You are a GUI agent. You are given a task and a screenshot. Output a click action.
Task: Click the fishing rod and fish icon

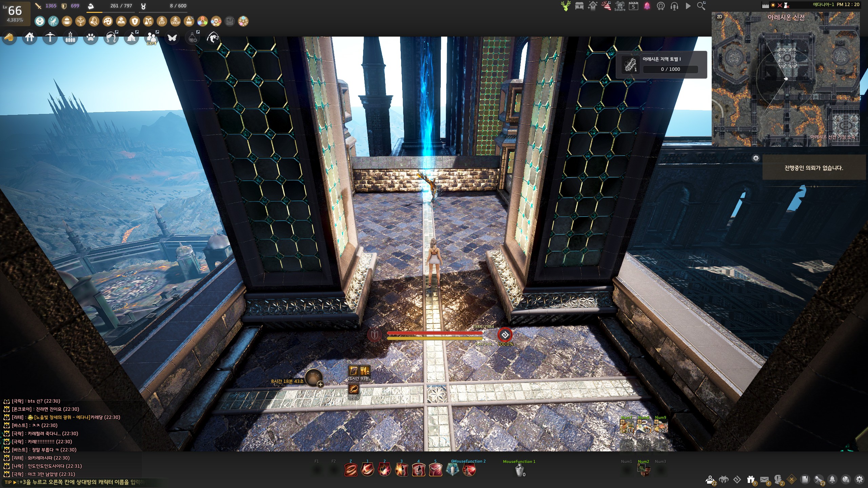click(x=213, y=37)
